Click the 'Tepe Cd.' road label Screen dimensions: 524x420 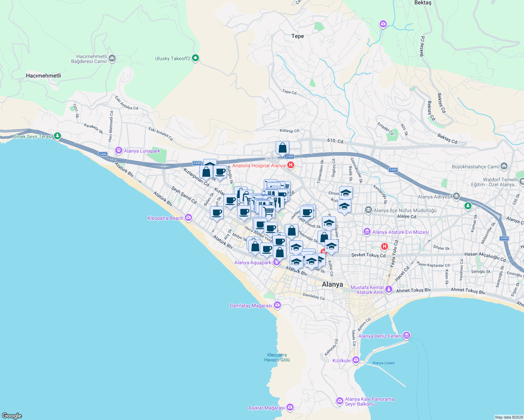[x=290, y=92]
